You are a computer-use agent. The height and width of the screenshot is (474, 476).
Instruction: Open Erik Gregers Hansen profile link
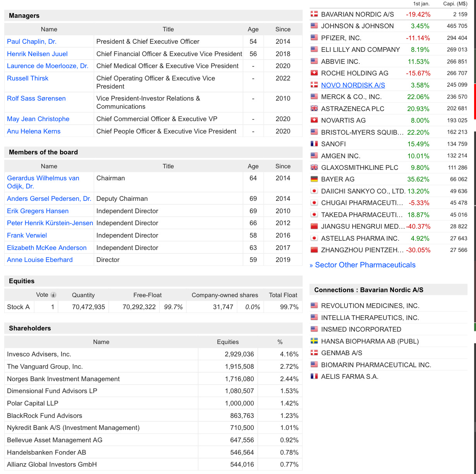38,211
